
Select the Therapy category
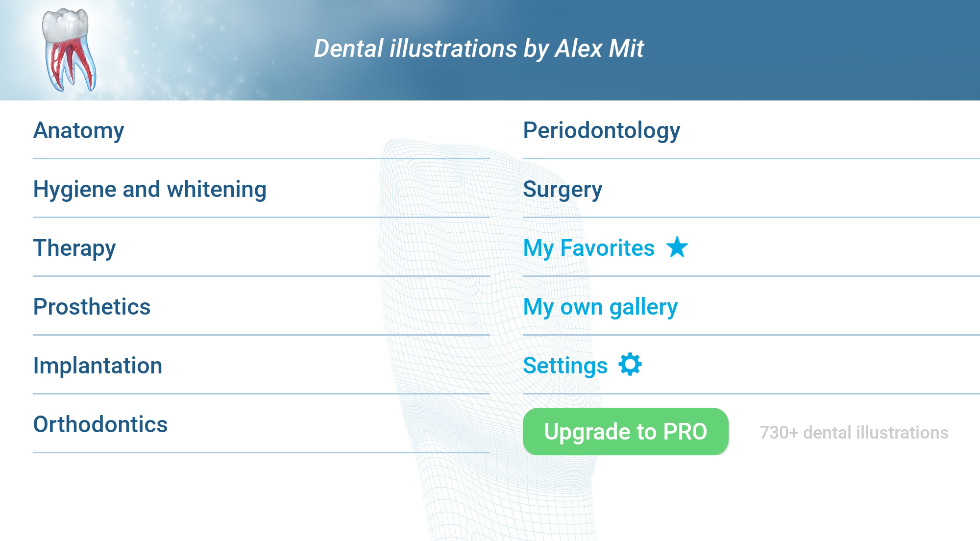261,248
